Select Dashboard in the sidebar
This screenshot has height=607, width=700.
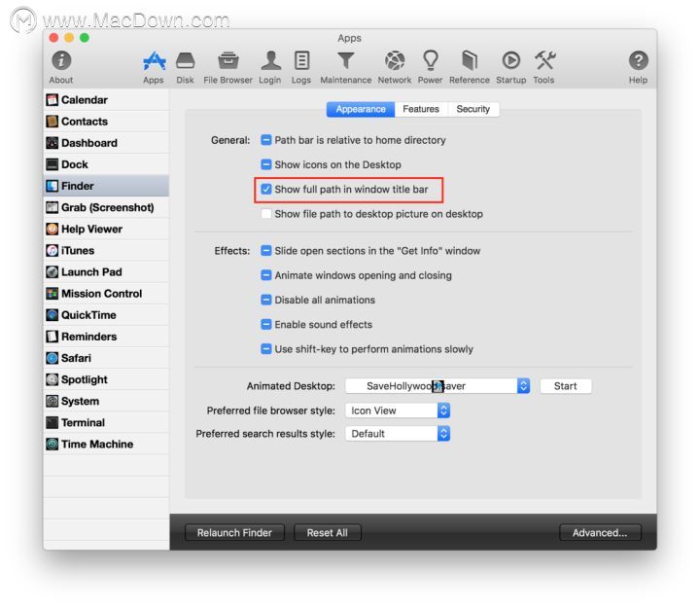106,143
